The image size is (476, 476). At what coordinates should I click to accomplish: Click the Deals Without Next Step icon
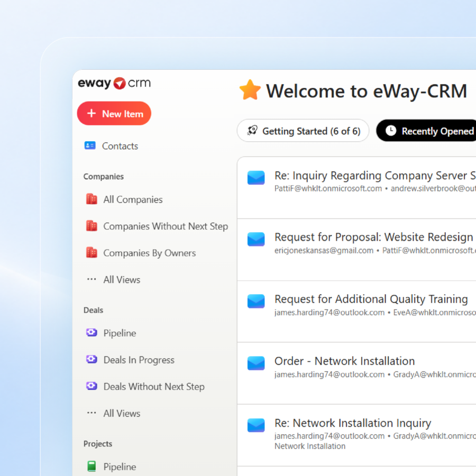tap(91, 386)
